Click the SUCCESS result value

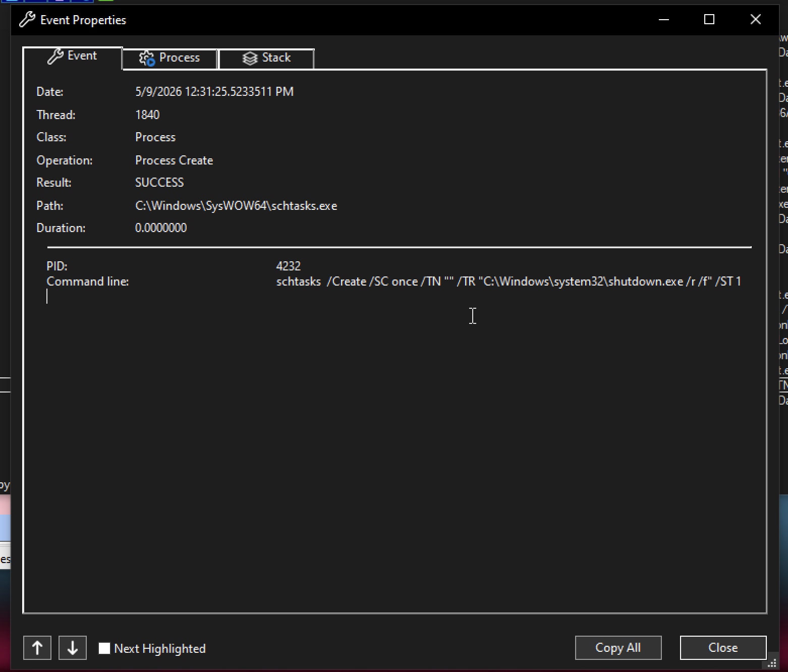[x=159, y=183]
